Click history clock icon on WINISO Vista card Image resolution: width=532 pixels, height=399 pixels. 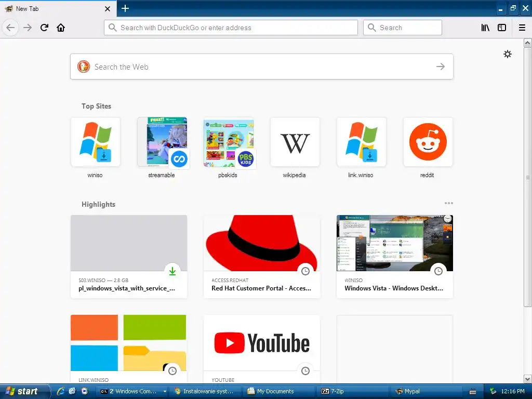pos(438,271)
